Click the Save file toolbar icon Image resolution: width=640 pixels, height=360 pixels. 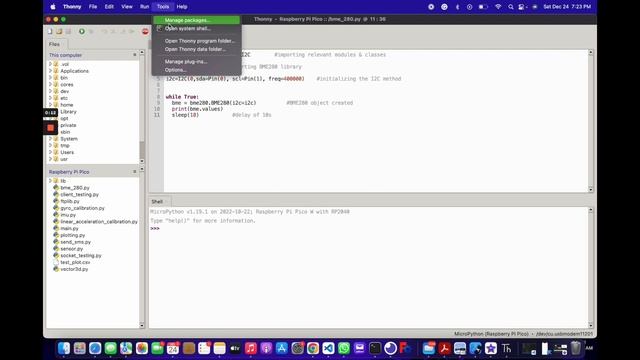[x=68, y=31]
